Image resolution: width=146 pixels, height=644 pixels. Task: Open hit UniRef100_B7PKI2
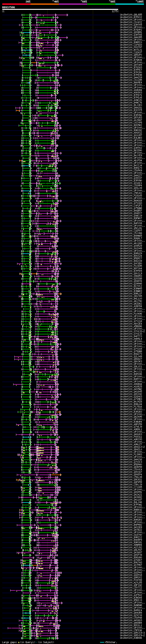pyautogui.click(x=131, y=17)
